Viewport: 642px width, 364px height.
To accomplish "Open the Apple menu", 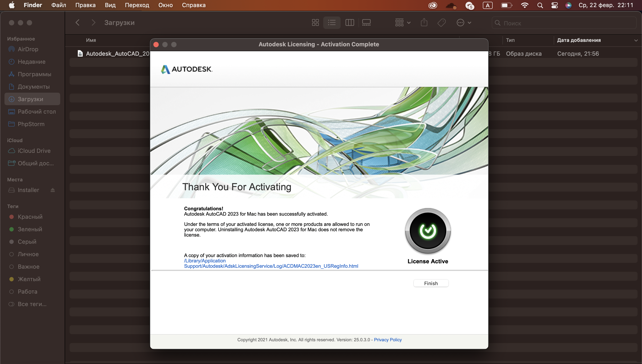I will [x=12, y=5].
